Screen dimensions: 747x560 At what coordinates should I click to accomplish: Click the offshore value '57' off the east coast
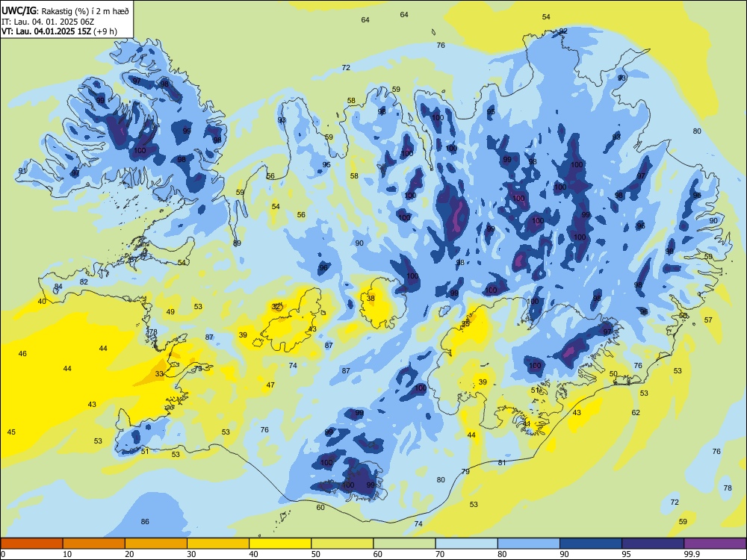tap(708, 320)
